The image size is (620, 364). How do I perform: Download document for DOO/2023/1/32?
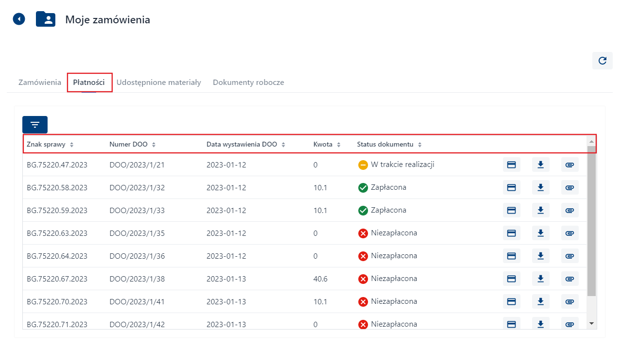click(540, 187)
